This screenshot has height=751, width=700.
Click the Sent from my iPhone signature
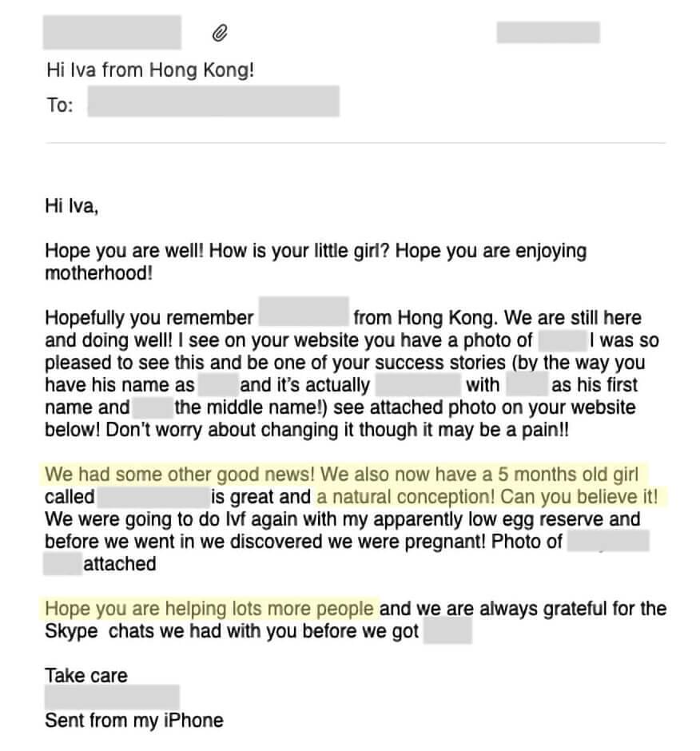(x=134, y=721)
